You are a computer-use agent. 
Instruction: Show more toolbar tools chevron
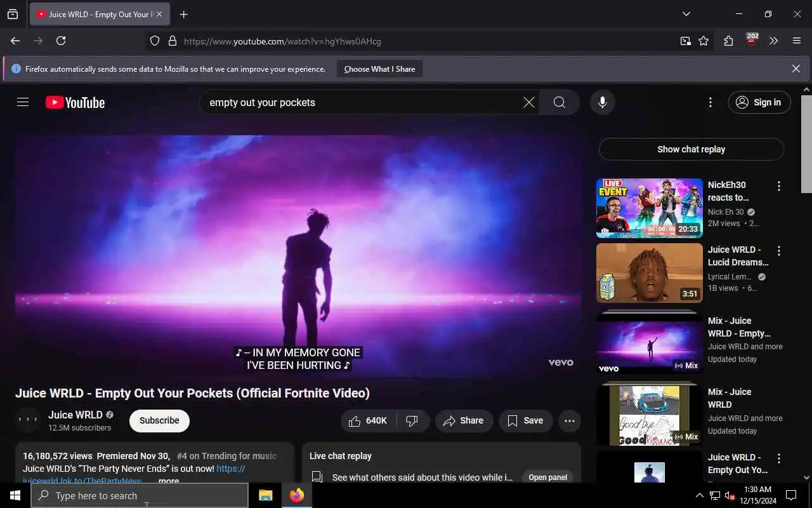[x=774, y=41]
